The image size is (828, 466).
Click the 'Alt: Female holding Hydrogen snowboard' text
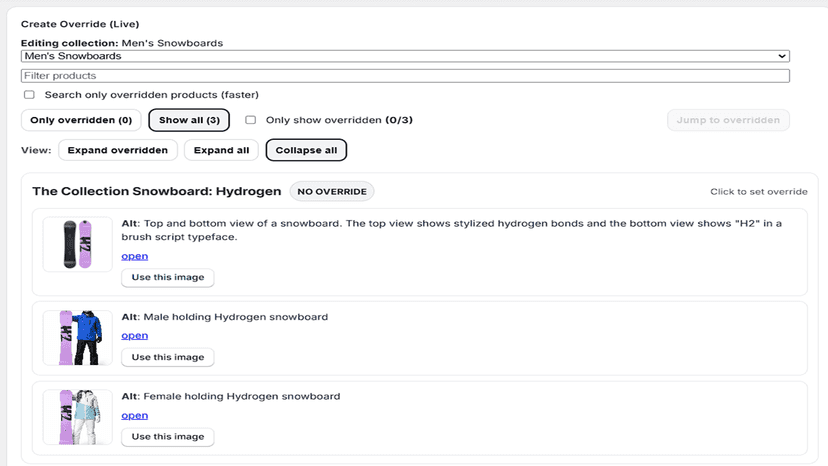click(231, 396)
